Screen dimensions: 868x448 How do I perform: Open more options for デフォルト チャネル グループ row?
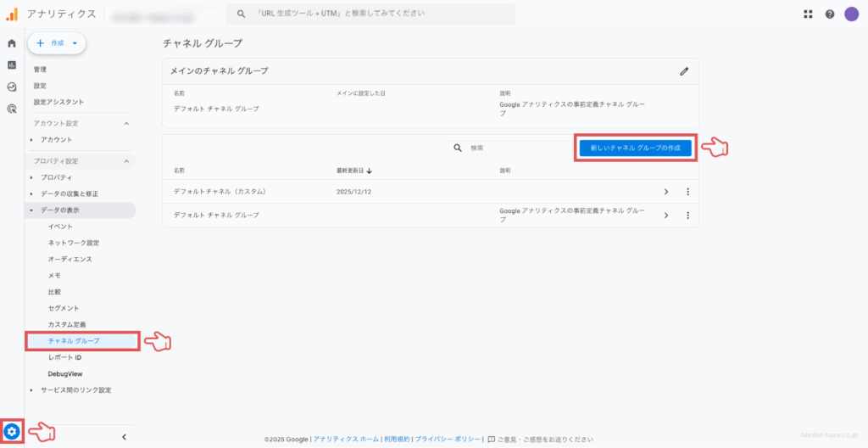point(688,216)
